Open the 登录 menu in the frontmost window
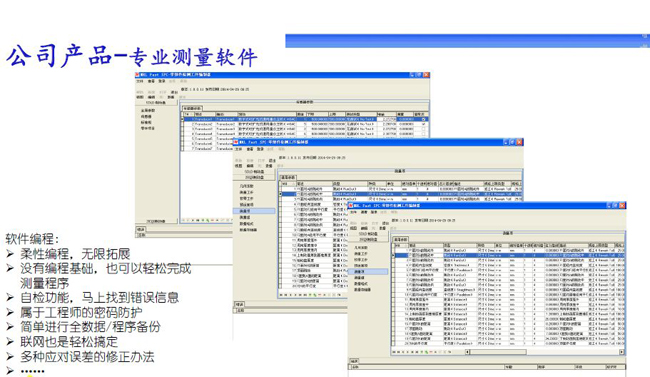 pos(374,212)
